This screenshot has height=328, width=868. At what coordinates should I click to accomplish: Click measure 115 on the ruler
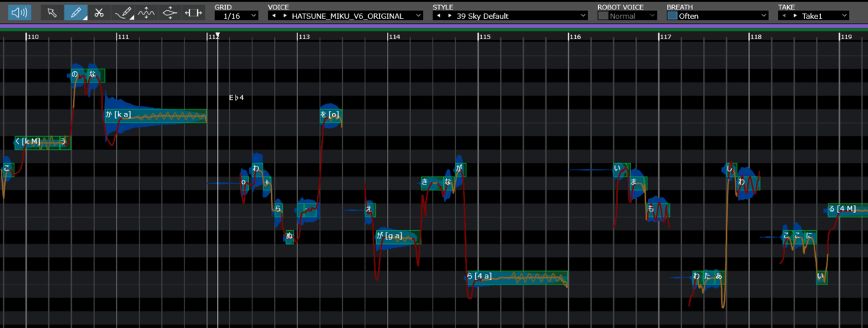485,36
